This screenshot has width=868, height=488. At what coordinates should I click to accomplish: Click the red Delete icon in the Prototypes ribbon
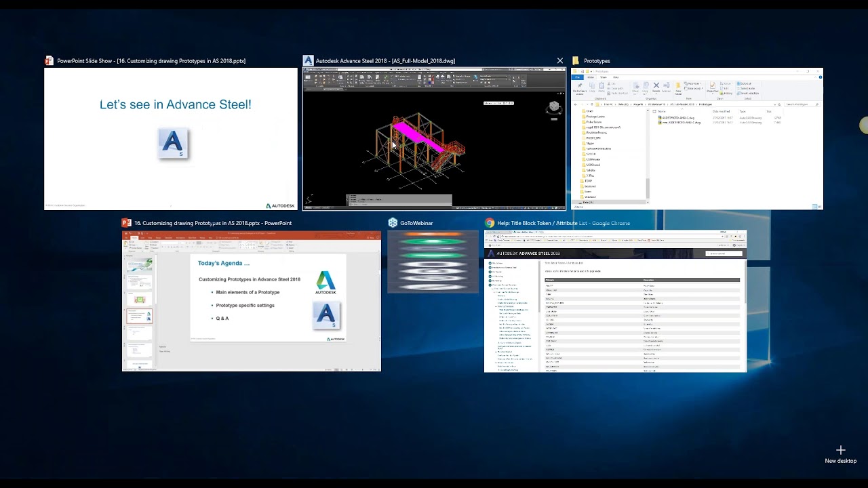656,86
